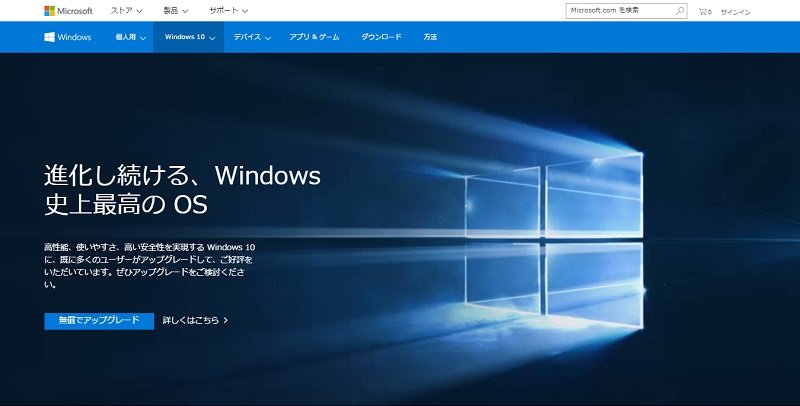The height and width of the screenshot is (406, 800).
Task: Expand the Windows 10 menu
Action: click(x=189, y=37)
